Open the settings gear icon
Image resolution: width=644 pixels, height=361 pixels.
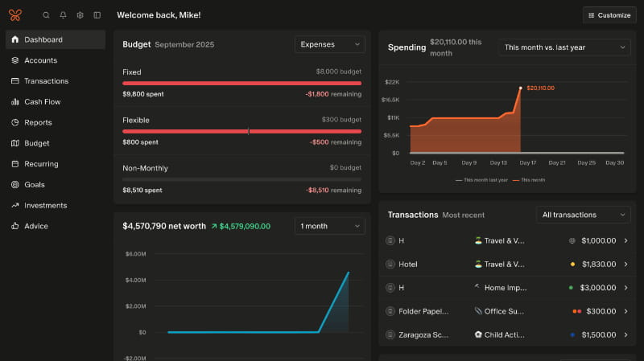[x=80, y=15]
